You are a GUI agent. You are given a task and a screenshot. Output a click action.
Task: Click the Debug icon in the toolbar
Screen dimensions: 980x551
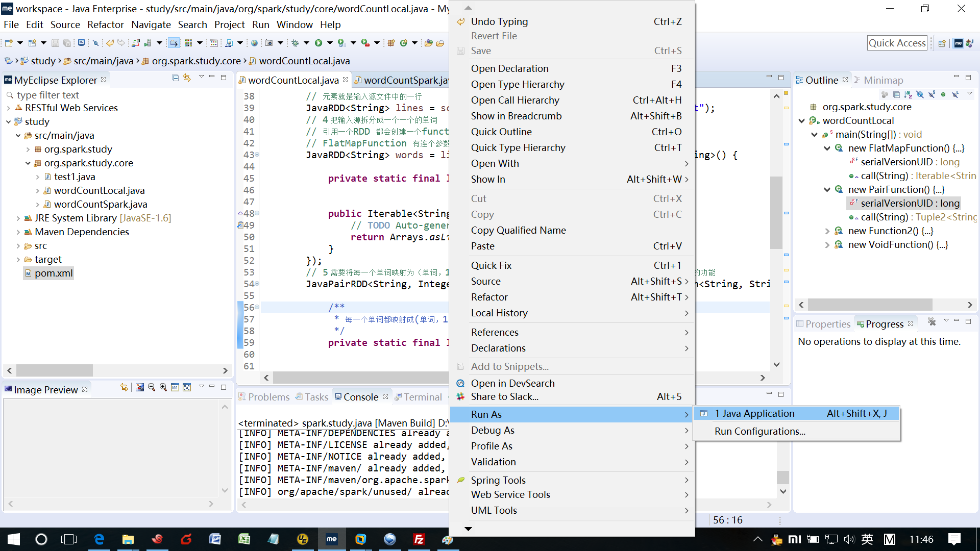(x=296, y=43)
